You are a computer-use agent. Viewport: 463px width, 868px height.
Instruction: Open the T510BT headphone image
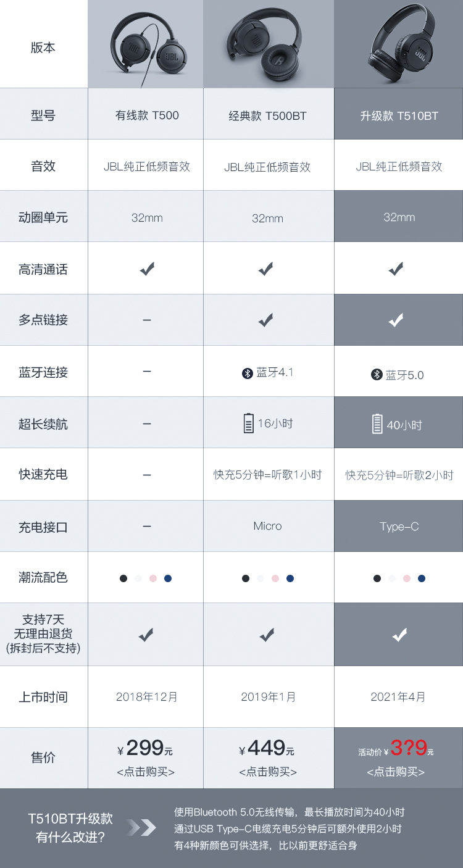pyautogui.click(x=399, y=44)
